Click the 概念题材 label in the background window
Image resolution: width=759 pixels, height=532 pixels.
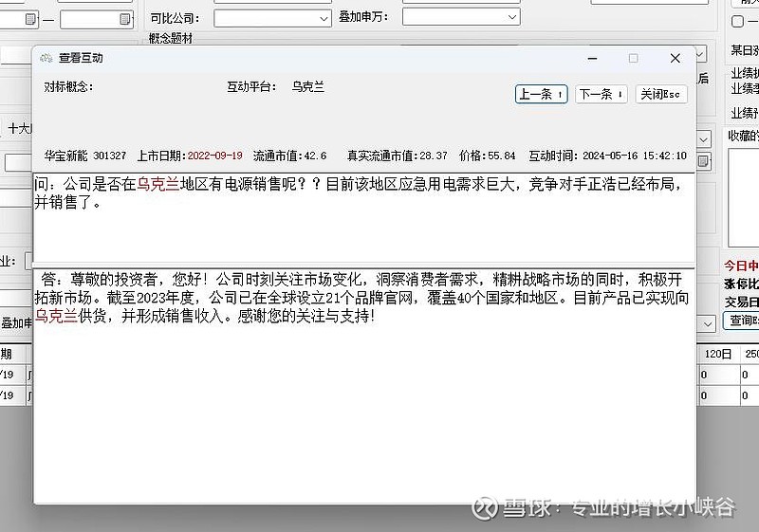click(x=171, y=38)
